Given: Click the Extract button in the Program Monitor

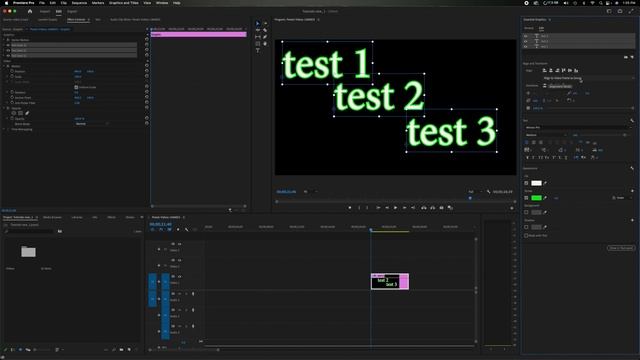Looking at the screenshot, I should tap(433, 208).
